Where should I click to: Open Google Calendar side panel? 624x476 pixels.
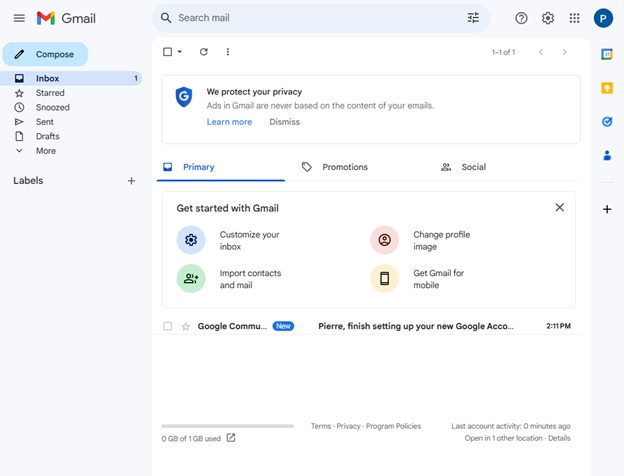point(606,54)
